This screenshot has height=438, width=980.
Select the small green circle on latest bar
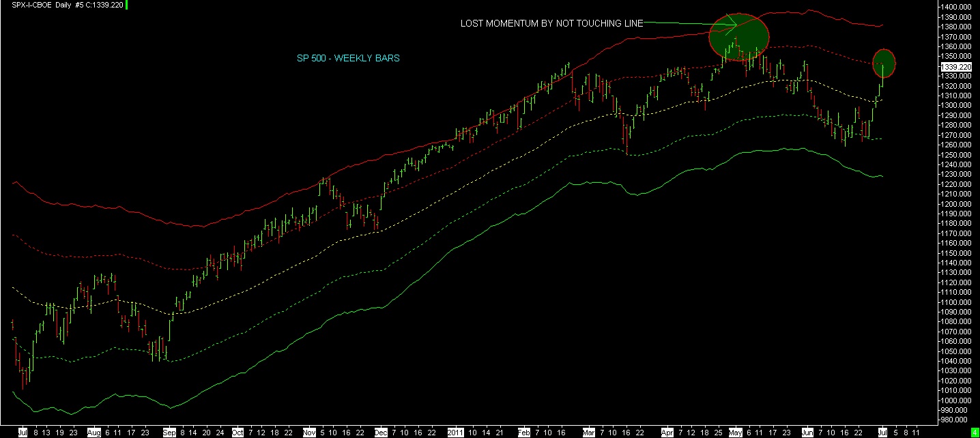(x=884, y=62)
